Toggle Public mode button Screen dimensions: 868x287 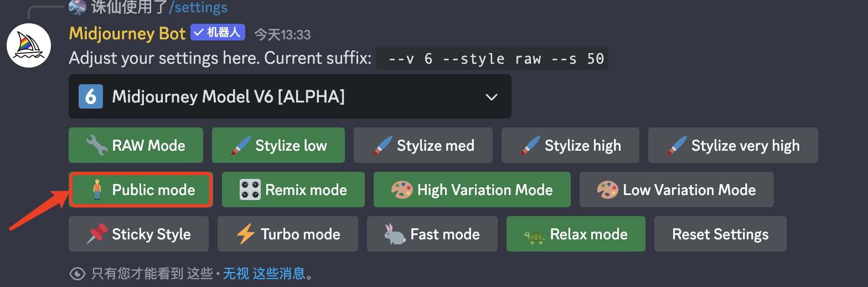pyautogui.click(x=141, y=189)
